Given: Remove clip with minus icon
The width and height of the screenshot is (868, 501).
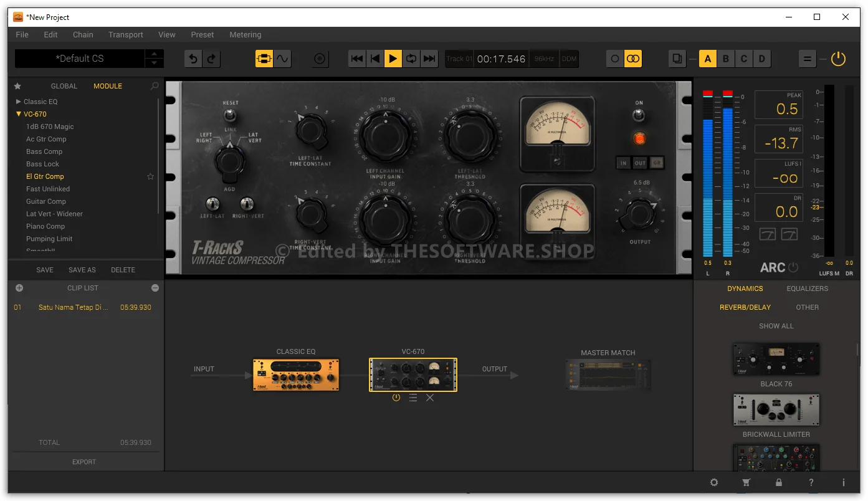Looking at the screenshot, I should point(155,288).
